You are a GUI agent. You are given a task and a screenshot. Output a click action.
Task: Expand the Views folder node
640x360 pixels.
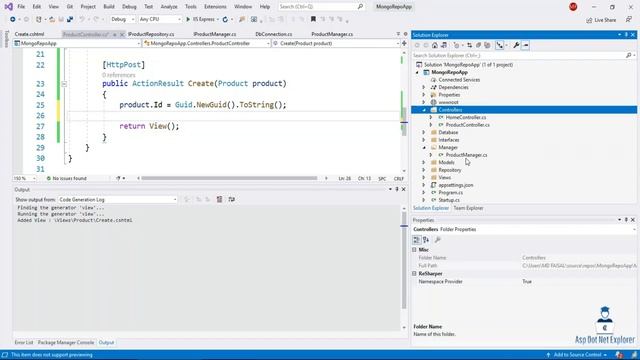(x=424, y=178)
